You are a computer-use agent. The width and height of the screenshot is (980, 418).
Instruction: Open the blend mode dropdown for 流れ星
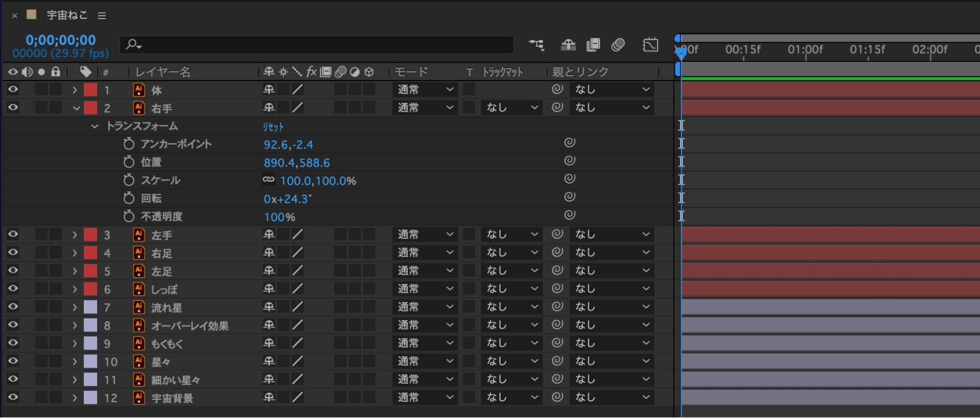(x=425, y=307)
